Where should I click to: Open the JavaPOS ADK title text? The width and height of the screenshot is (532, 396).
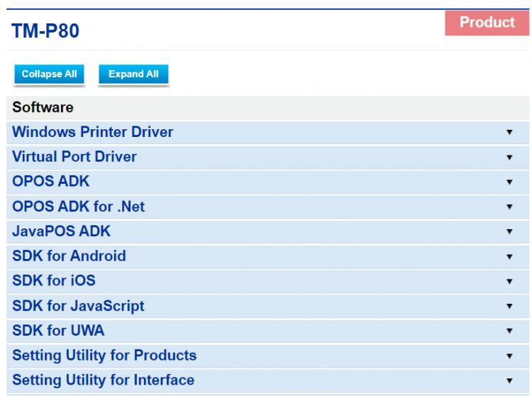point(62,231)
